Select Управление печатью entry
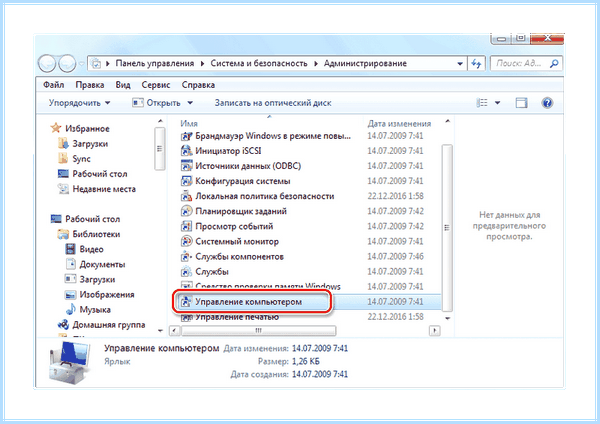This screenshot has height=424, width=600. (237, 317)
